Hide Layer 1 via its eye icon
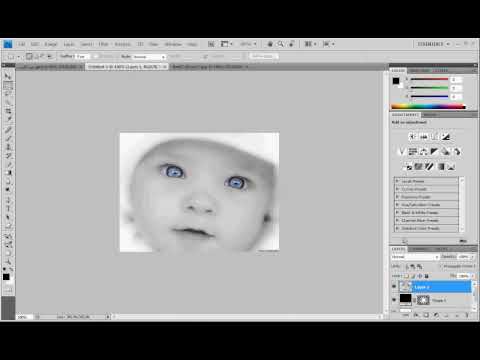480x360 pixels. (394, 300)
